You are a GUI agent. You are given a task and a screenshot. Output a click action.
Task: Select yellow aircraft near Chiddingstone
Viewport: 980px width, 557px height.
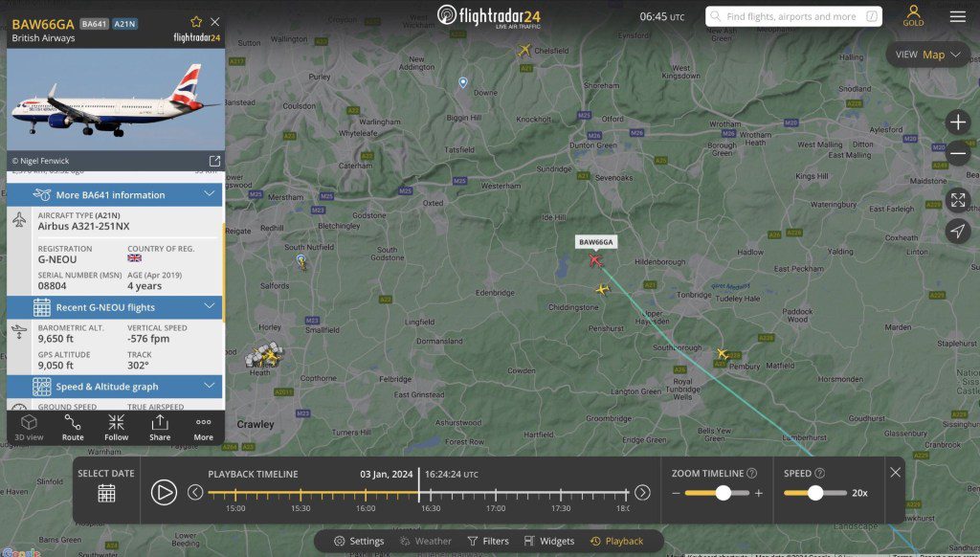[x=603, y=289]
